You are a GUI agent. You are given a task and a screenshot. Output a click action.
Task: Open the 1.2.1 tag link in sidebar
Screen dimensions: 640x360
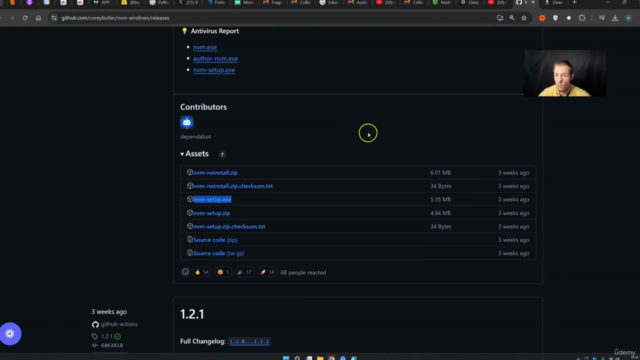pyautogui.click(x=107, y=336)
